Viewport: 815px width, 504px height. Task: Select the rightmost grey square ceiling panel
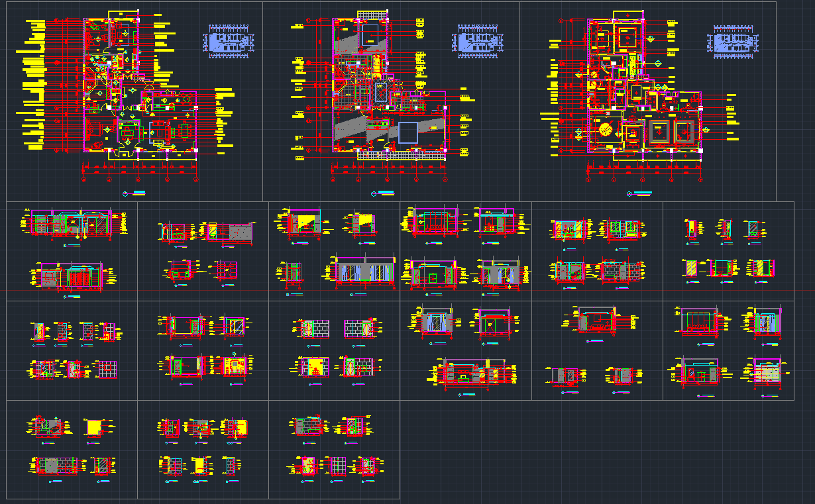[x=686, y=132]
